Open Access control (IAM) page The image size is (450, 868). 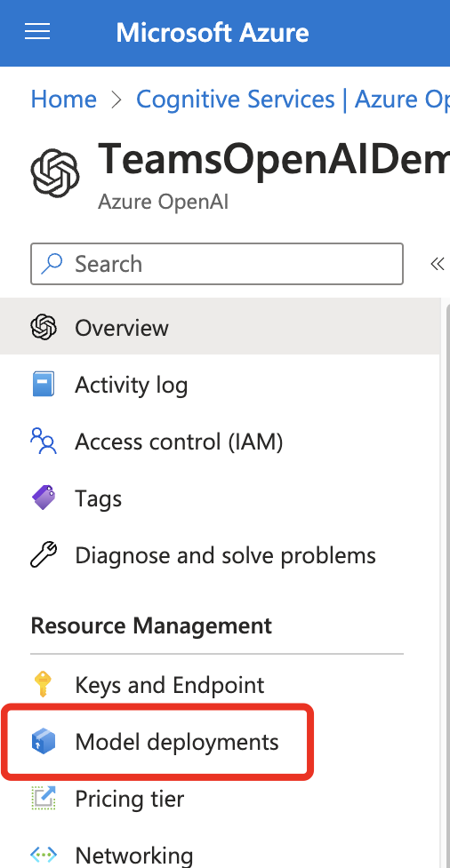point(179,442)
